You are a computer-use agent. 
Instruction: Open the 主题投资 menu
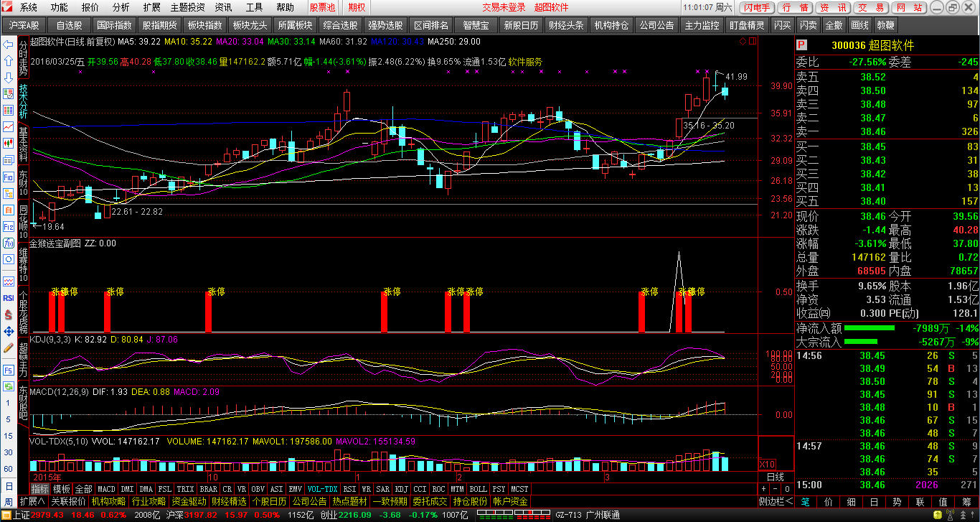click(187, 7)
